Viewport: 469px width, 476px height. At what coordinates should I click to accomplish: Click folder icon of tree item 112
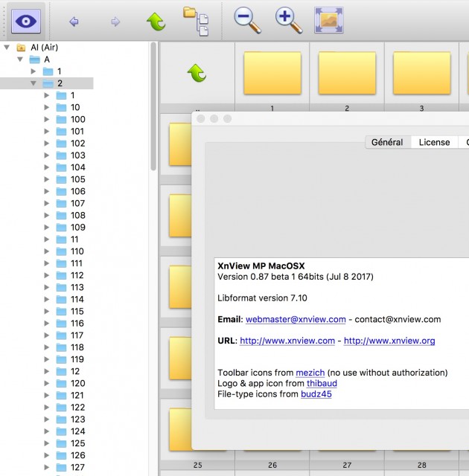point(61,275)
